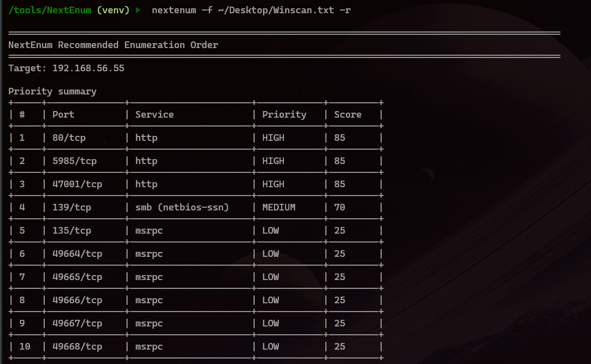Click the nextenum command word
Viewport: 591px width, 364px height.
[x=174, y=10]
